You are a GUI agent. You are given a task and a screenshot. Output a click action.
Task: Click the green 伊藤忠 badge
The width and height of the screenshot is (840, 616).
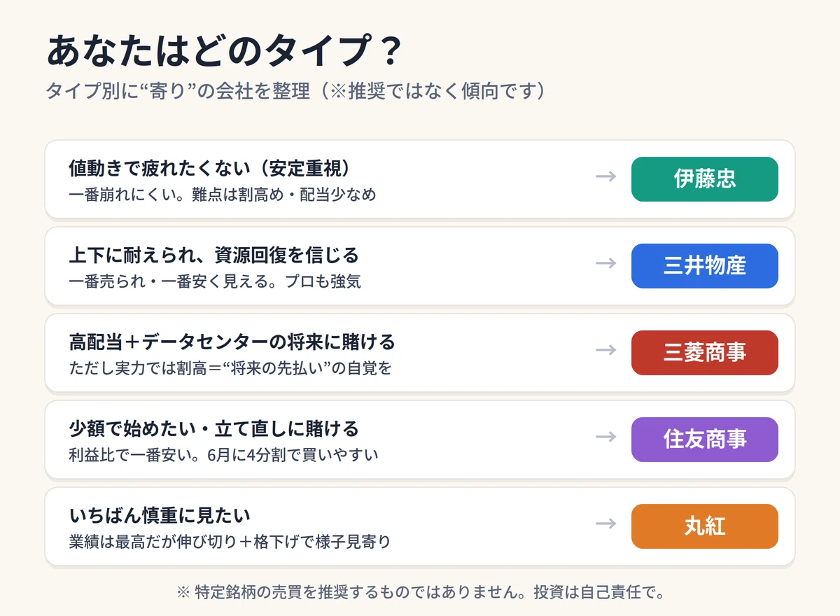coord(705,179)
